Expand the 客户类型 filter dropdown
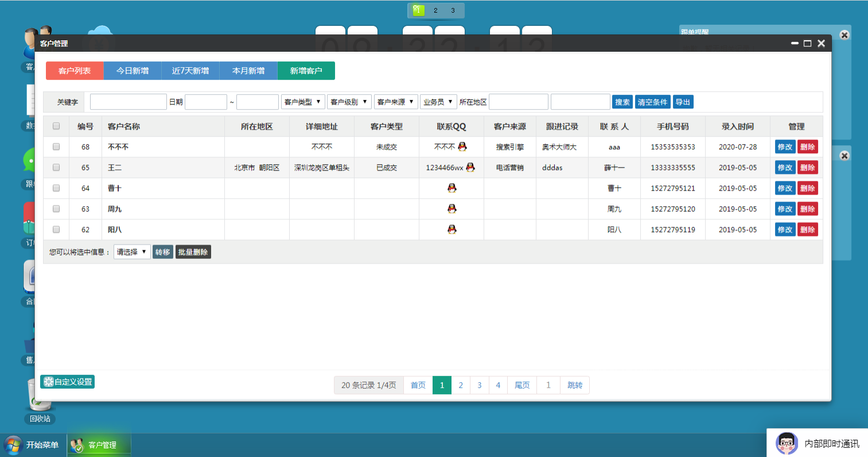The width and height of the screenshot is (868, 457). coord(303,102)
